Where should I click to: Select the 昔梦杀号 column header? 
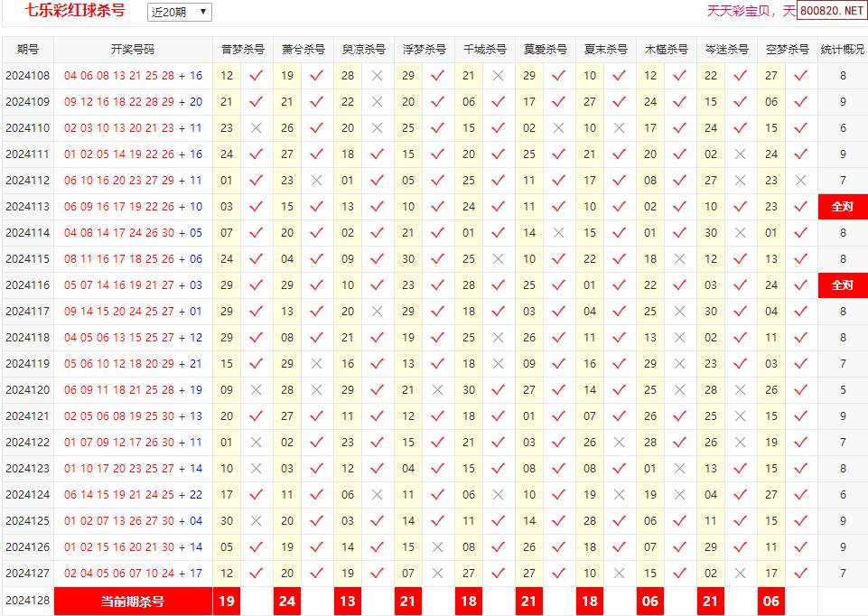tap(242, 50)
